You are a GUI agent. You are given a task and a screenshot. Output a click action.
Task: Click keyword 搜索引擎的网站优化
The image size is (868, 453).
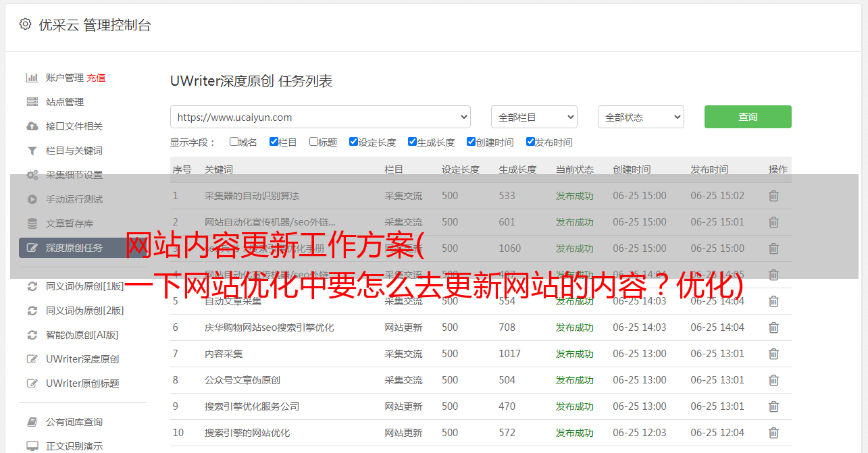tap(247, 433)
